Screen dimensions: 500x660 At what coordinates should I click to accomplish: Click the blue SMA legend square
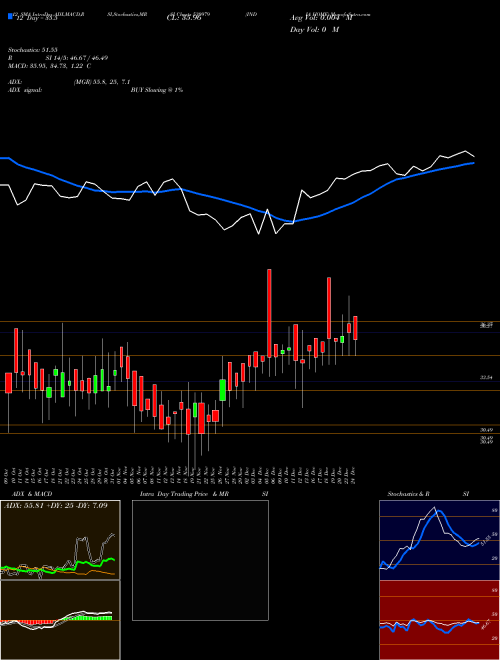point(11,17)
